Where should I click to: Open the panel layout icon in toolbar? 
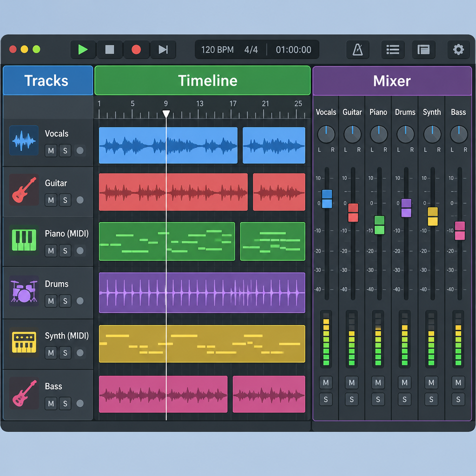[x=423, y=49]
